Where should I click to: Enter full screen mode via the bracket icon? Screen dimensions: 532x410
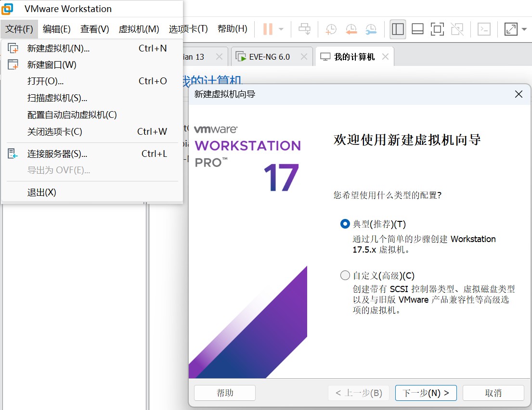point(437,29)
